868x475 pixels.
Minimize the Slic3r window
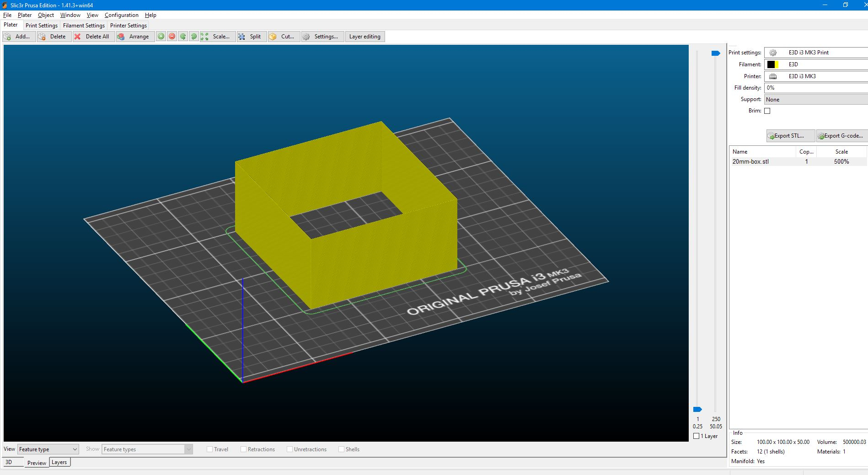pyautogui.click(x=825, y=5)
